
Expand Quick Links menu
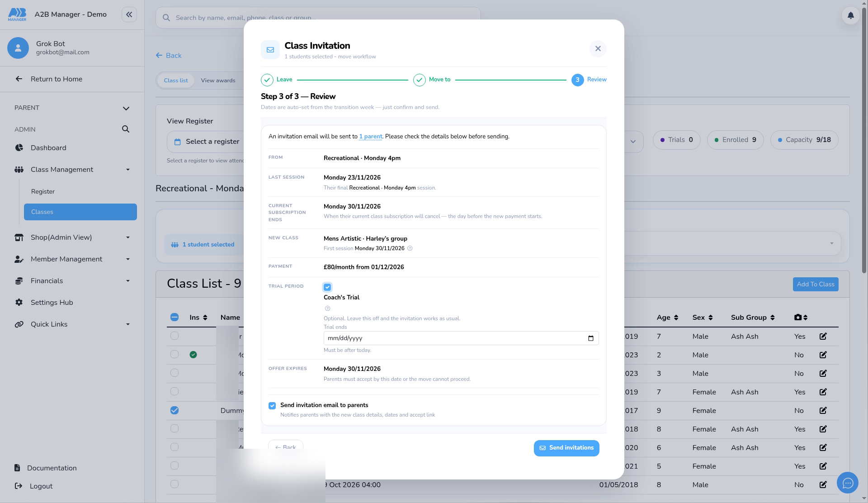point(128,324)
